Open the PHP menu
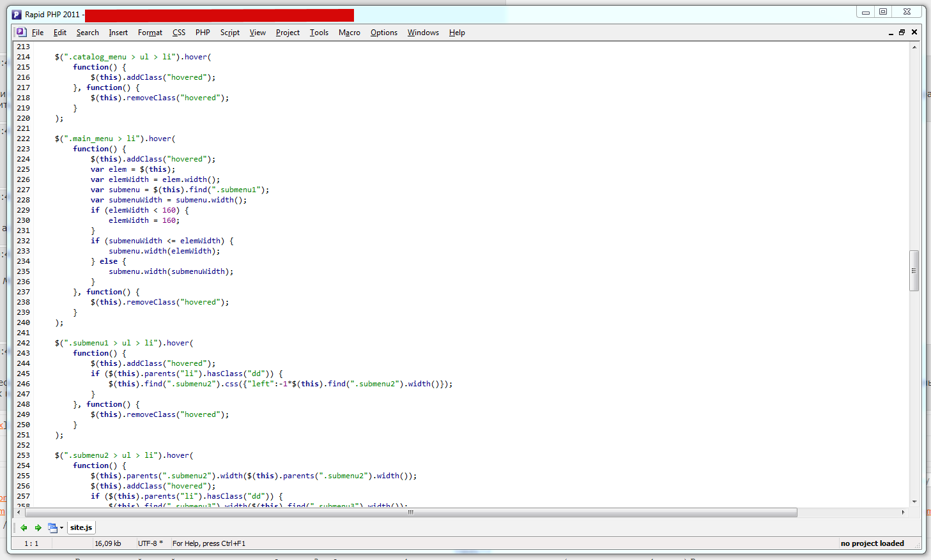The height and width of the screenshot is (560, 931). pos(203,33)
